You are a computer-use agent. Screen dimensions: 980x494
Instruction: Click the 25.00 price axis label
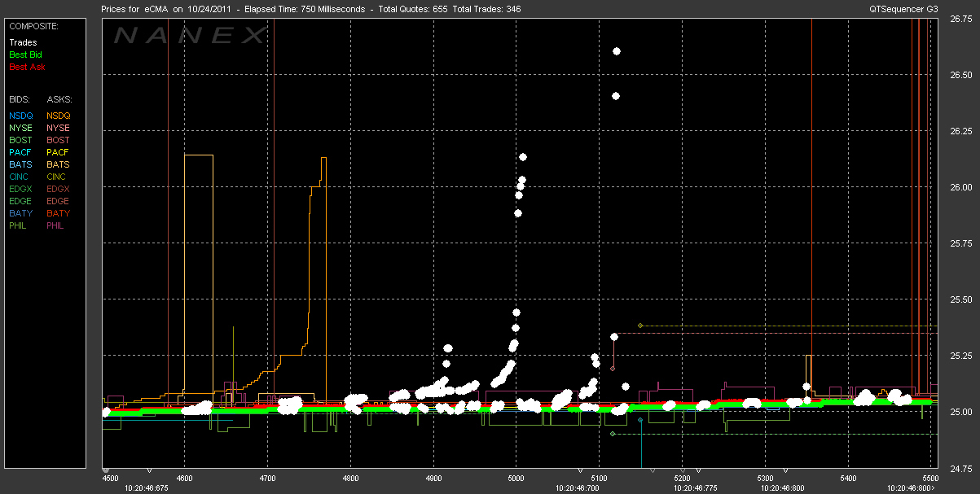[962, 412]
